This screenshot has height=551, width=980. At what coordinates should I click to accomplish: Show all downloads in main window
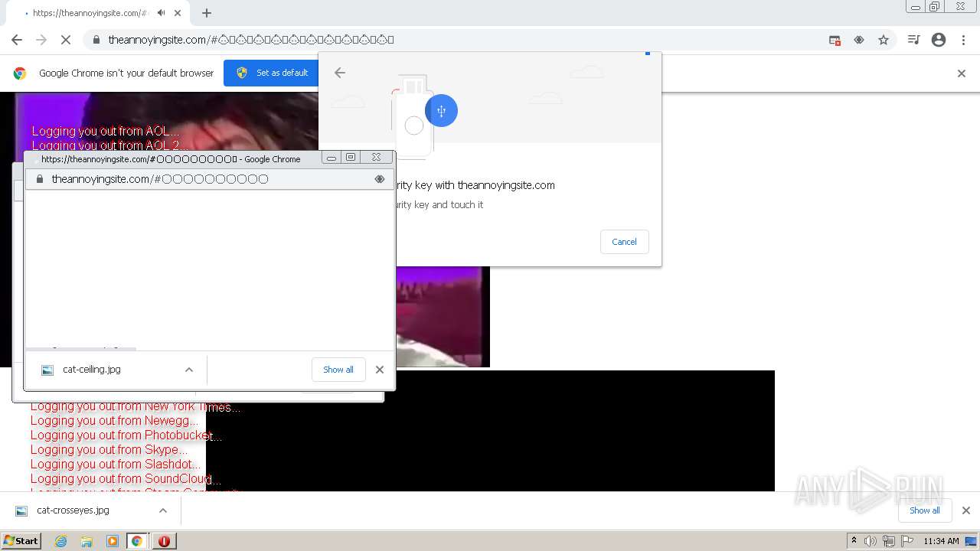point(924,510)
